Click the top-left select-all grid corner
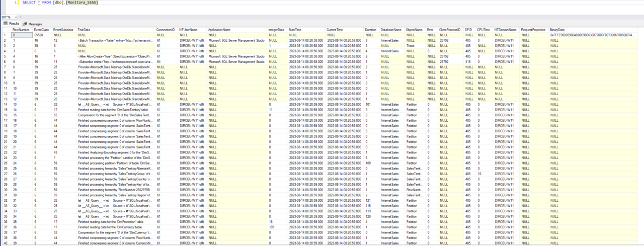This screenshot has width=644, height=246. [x=5, y=30]
